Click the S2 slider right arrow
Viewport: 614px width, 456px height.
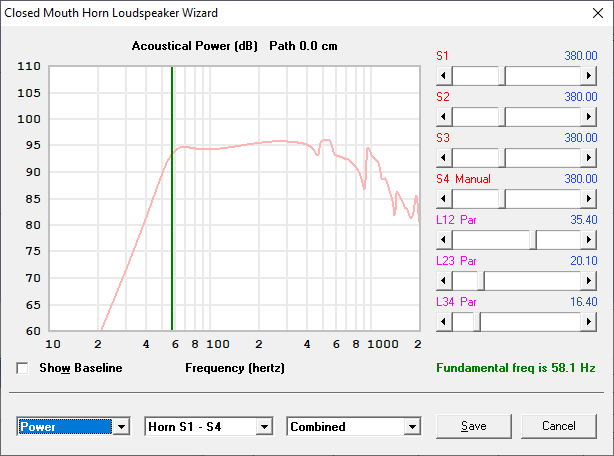coord(589,117)
